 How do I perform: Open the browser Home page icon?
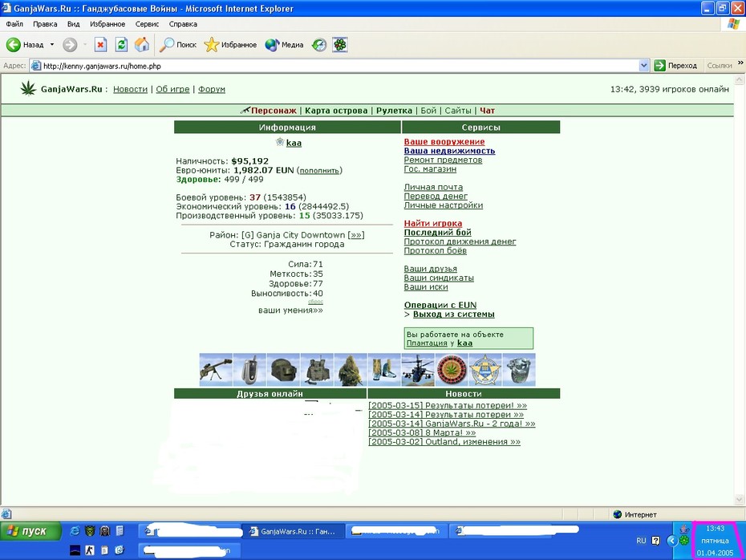coord(142,45)
